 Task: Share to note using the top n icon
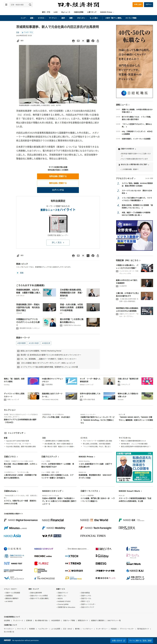(83, 41)
